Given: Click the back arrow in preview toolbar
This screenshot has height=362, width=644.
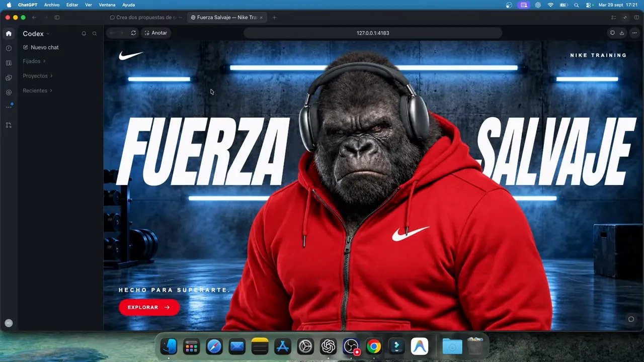Looking at the screenshot, I should (112, 33).
